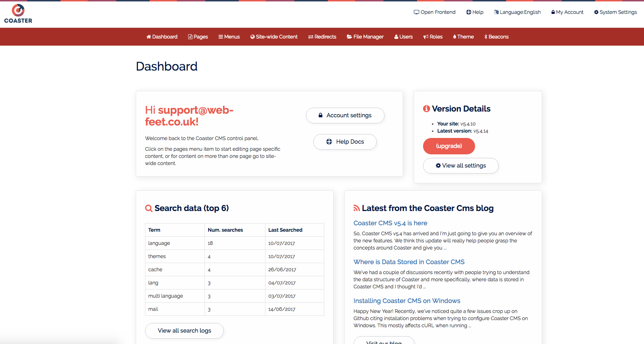This screenshot has height=344, width=644.
Task: Click the 'themes' search term cell
Action: (x=175, y=256)
